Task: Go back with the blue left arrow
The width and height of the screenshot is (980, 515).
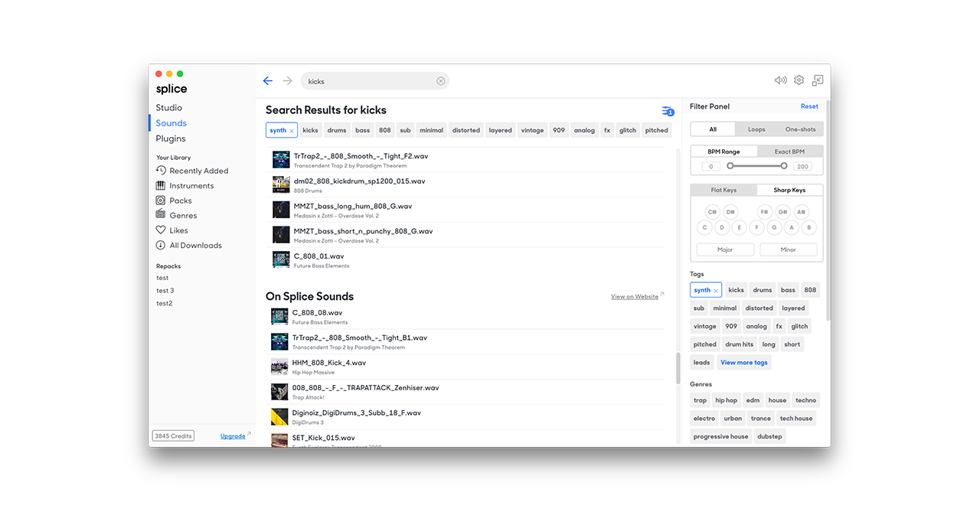Action: tap(267, 80)
